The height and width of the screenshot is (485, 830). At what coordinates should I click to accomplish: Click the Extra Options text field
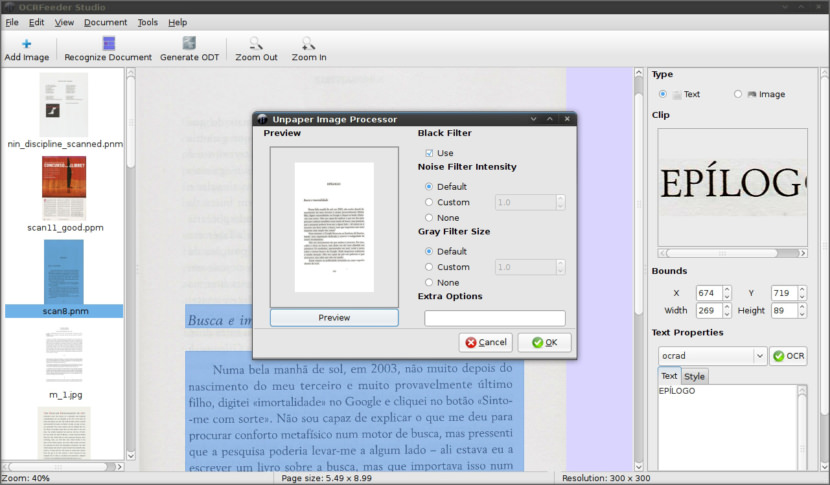tap(494, 318)
